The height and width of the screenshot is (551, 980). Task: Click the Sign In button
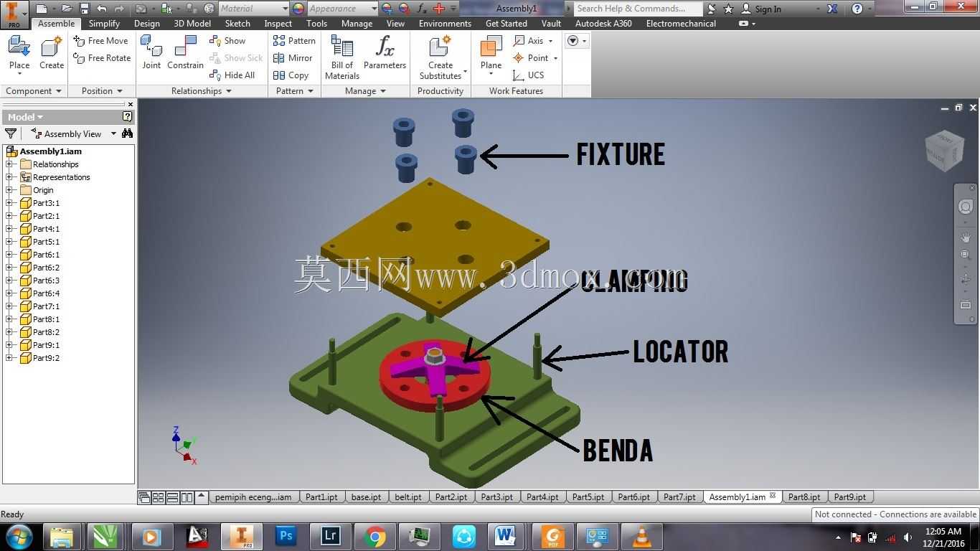click(760, 9)
